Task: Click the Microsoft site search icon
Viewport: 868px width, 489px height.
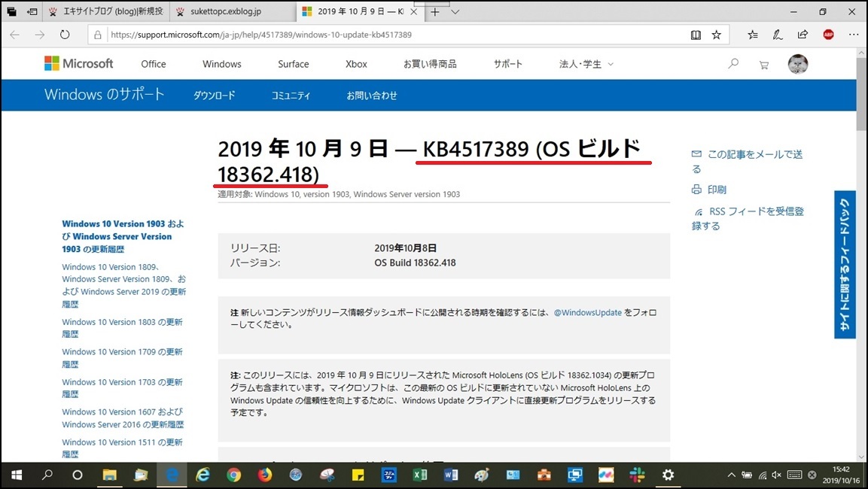Action: click(x=733, y=64)
